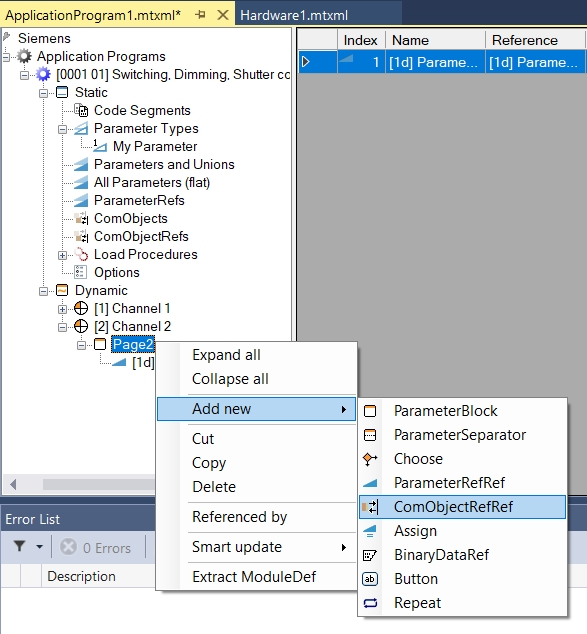Viewport: 587px width, 634px height.
Task: Click the pin icon on ApplicationProgram1 tab
Action: point(200,15)
